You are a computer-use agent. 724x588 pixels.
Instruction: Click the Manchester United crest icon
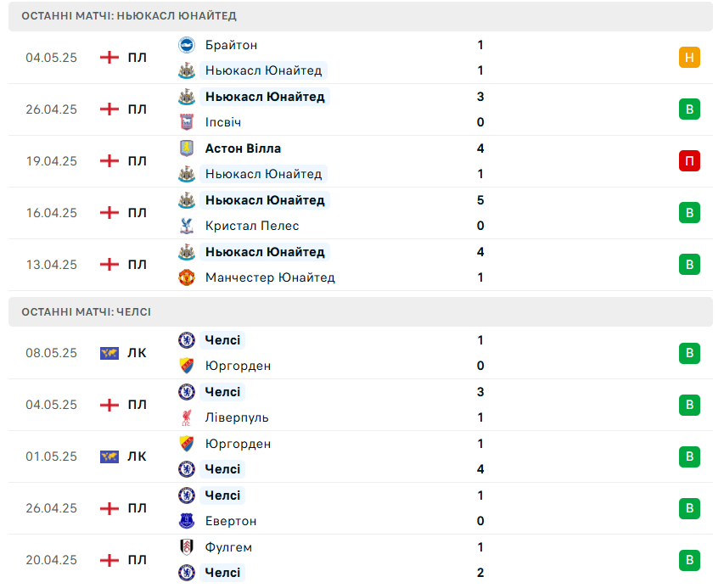click(186, 277)
